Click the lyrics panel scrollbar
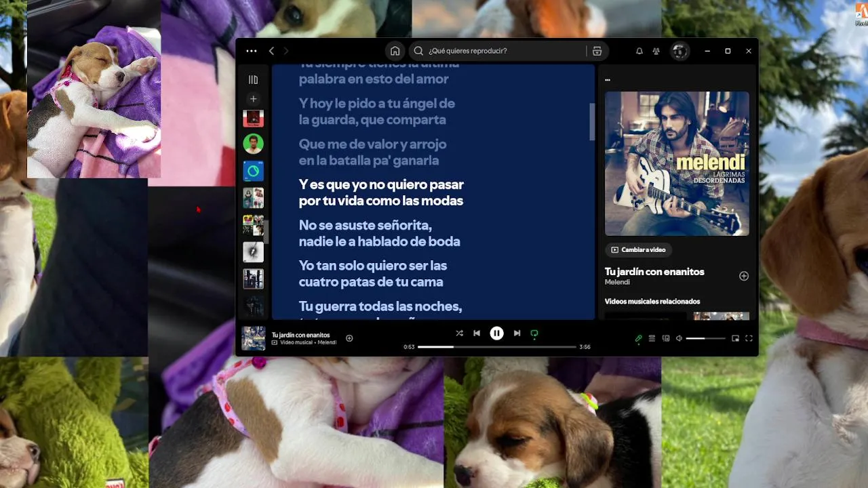Image resolution: width=868 pixels, height=488 pixels. pos(592,122)
